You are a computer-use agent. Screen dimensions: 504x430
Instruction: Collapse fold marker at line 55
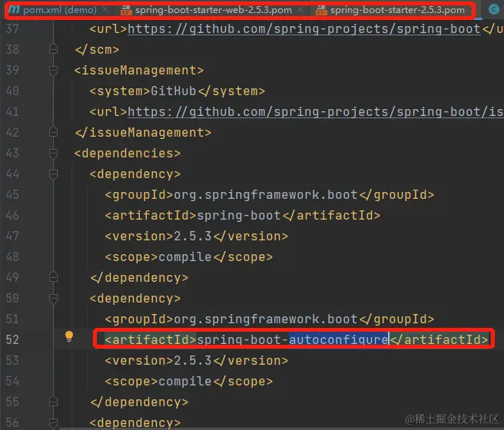53,402
